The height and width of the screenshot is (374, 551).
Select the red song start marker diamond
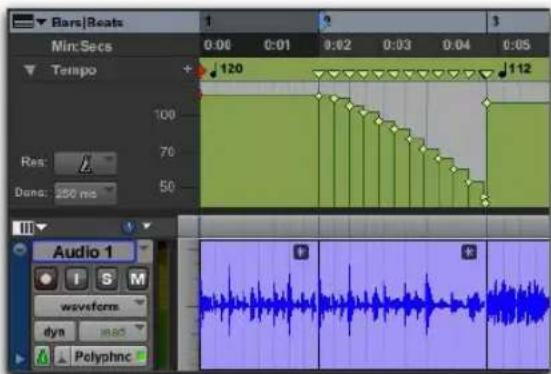(x=201, y=71)
